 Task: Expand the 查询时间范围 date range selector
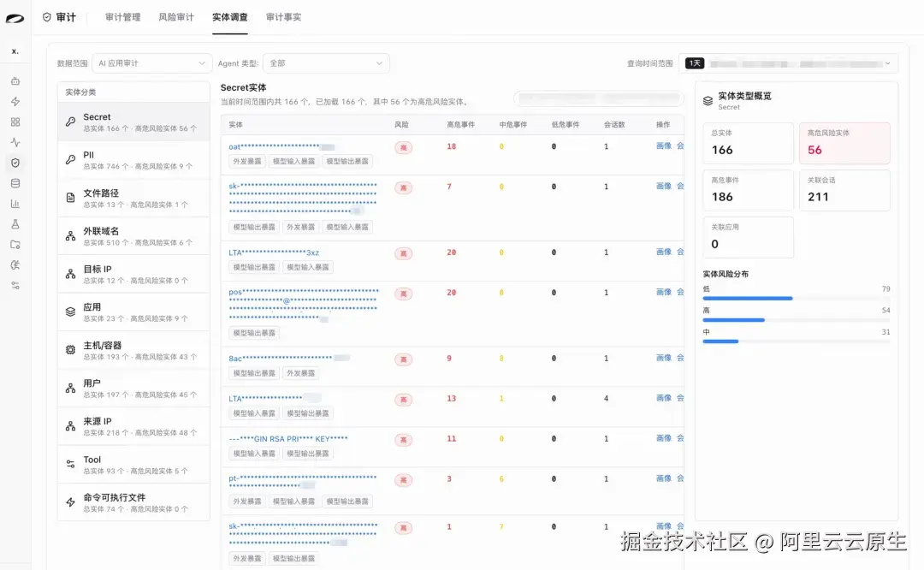789,63
